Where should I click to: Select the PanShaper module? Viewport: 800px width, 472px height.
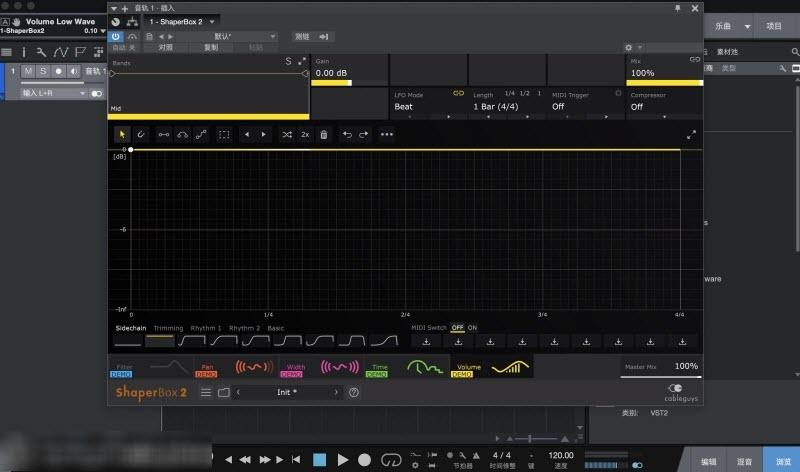tap(236, 367)
